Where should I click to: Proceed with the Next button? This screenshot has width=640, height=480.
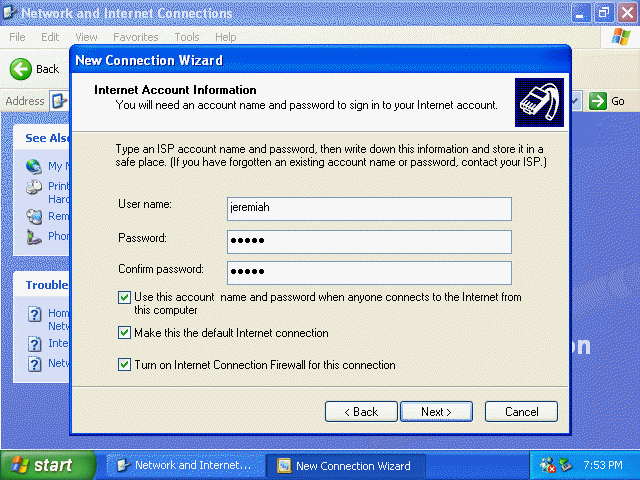(436, 411)
